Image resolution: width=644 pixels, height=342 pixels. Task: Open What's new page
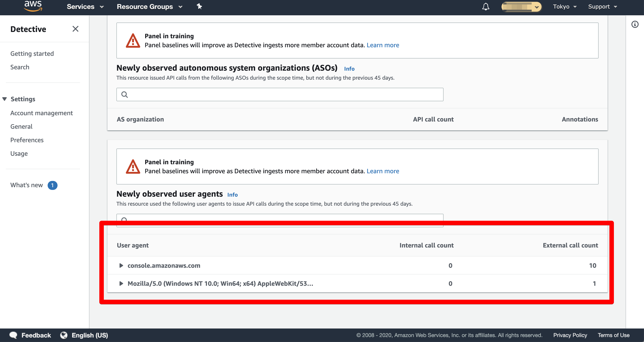27,185
